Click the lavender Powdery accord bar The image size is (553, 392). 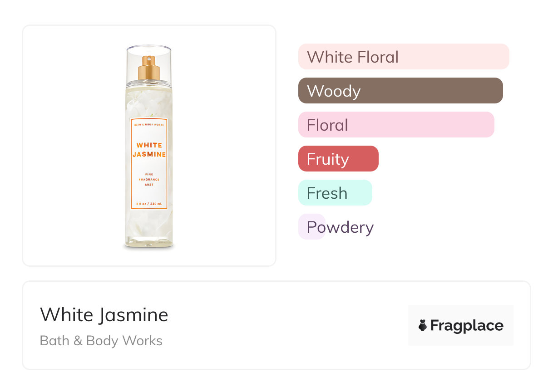pyautogui.click(x=312, y=227)
